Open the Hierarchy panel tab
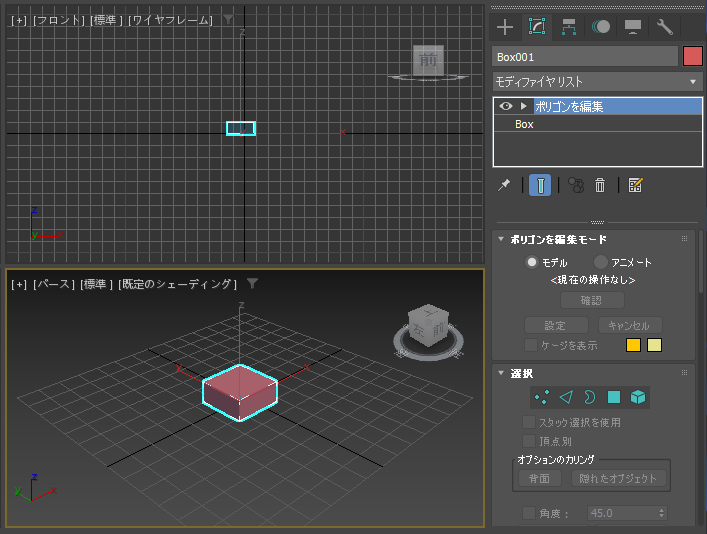The image size is (707, 534). (569, 27)
